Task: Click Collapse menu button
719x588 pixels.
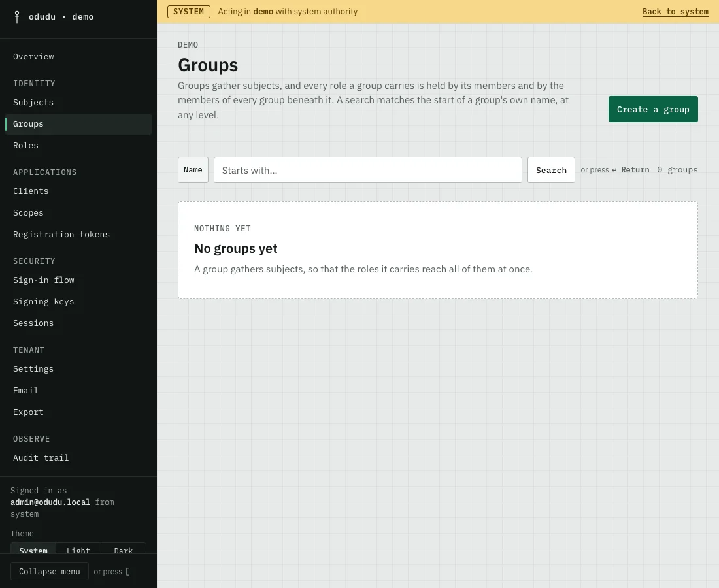Action: coord(50,572)
